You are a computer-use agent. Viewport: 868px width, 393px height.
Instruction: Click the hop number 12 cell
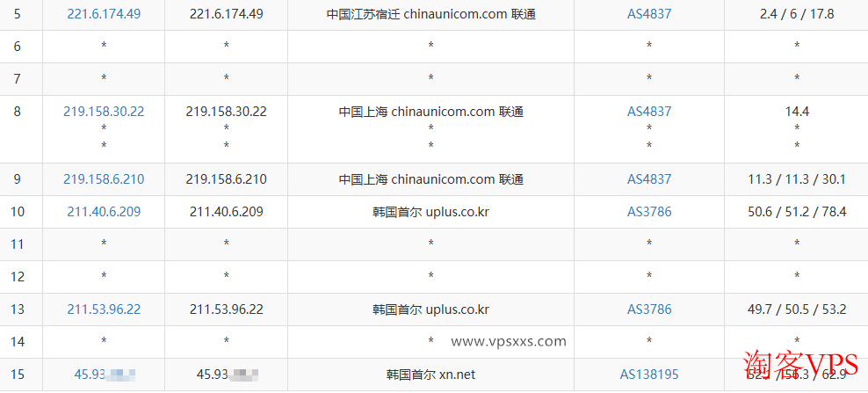[18, 277]
